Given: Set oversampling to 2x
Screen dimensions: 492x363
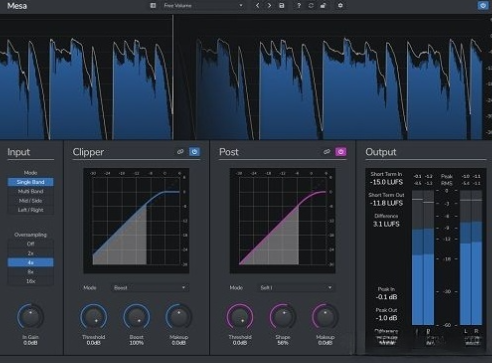Looking at the screenshot, I should click(30, 253).
